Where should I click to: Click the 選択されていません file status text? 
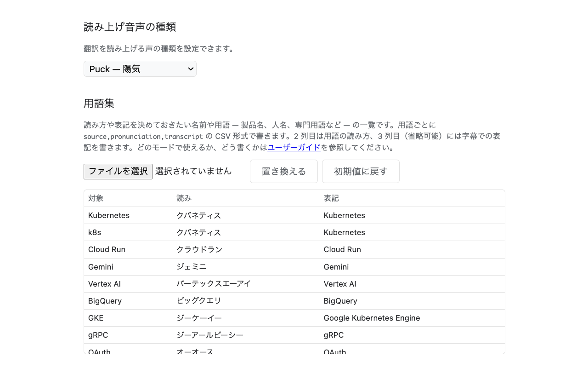click(193, 171)
